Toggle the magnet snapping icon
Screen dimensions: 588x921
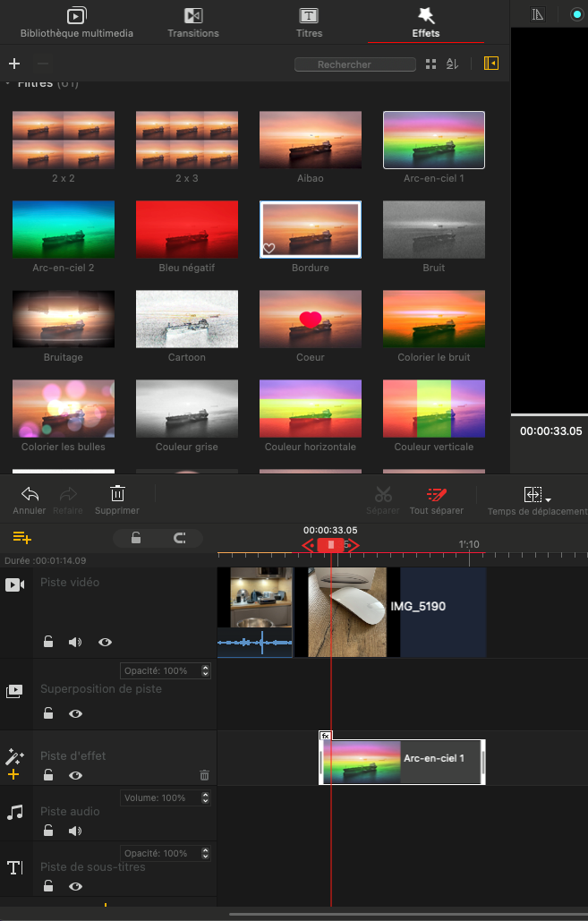[180, 538]
